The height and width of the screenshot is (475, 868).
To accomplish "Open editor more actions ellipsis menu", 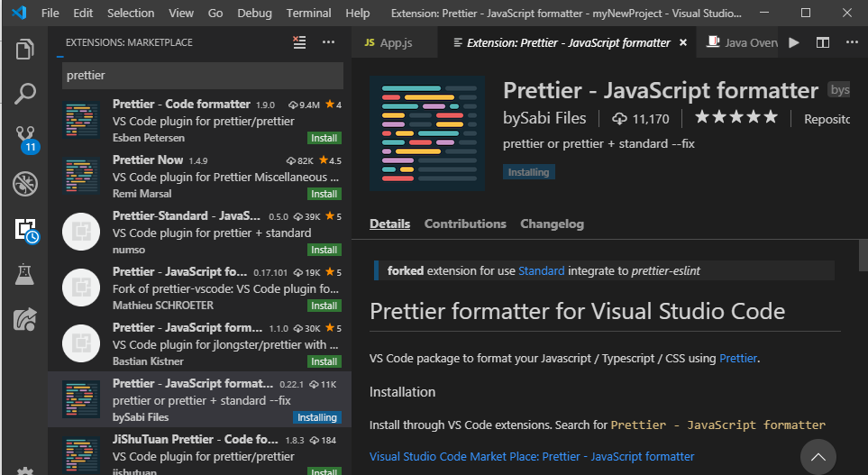I will point(851,42).
